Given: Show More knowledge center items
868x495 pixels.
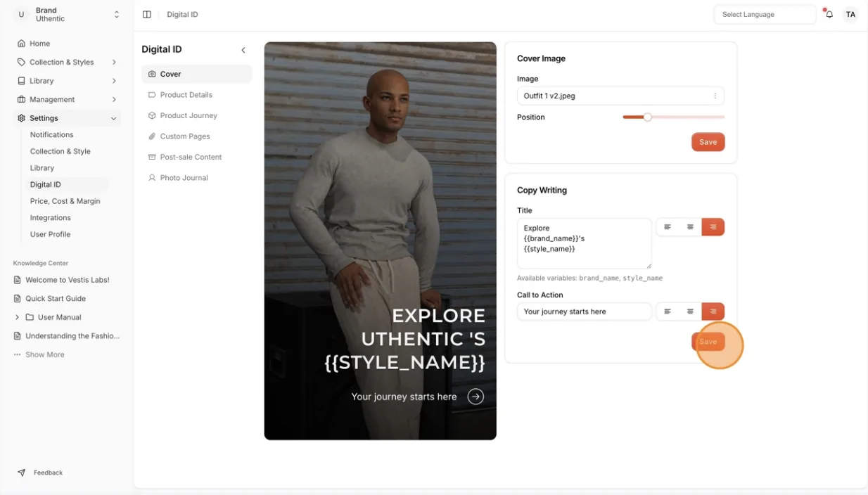Looking at the screenshot, I should click(x=45, y=354).
